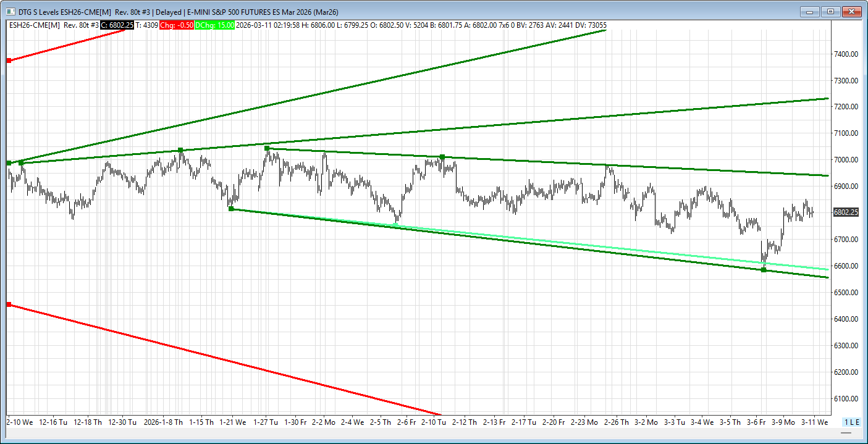Screen dimensions: 868x444
Task: Minimize the DTG S Levels chart window
Action: click(809, 12)
